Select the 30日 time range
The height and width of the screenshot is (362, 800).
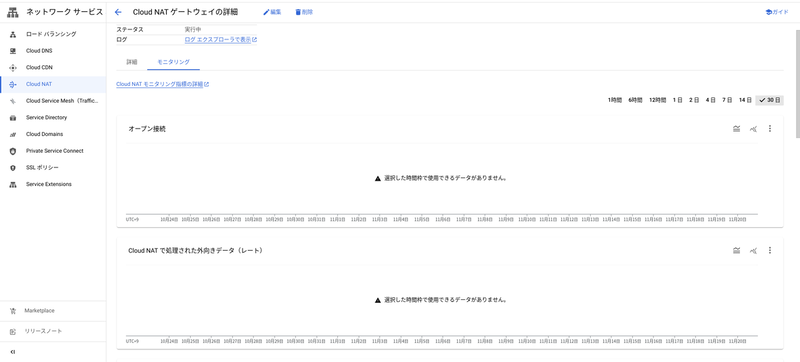point(769,100)
